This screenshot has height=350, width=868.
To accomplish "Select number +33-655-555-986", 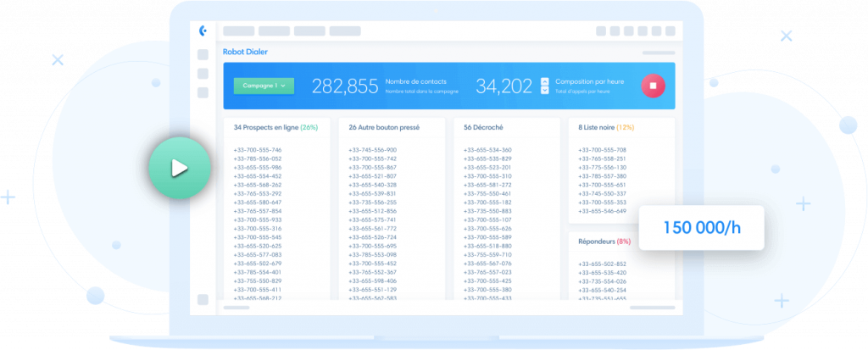I will (258, 167).
